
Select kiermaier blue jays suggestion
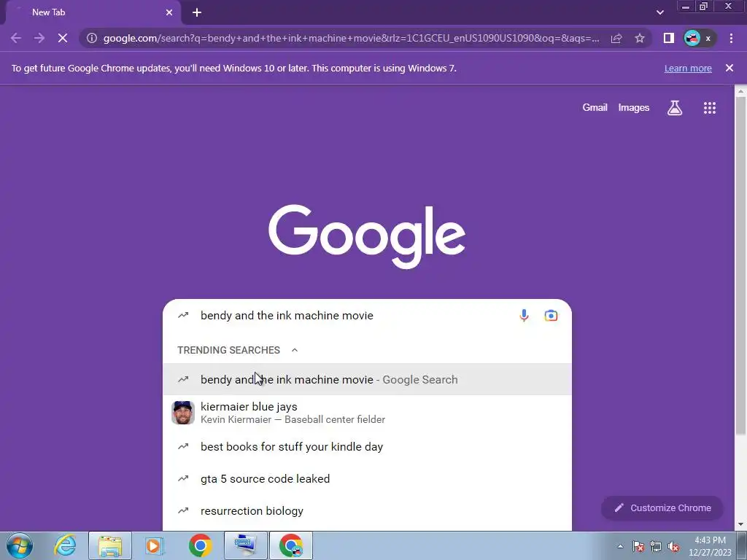(x=367, y=413)
